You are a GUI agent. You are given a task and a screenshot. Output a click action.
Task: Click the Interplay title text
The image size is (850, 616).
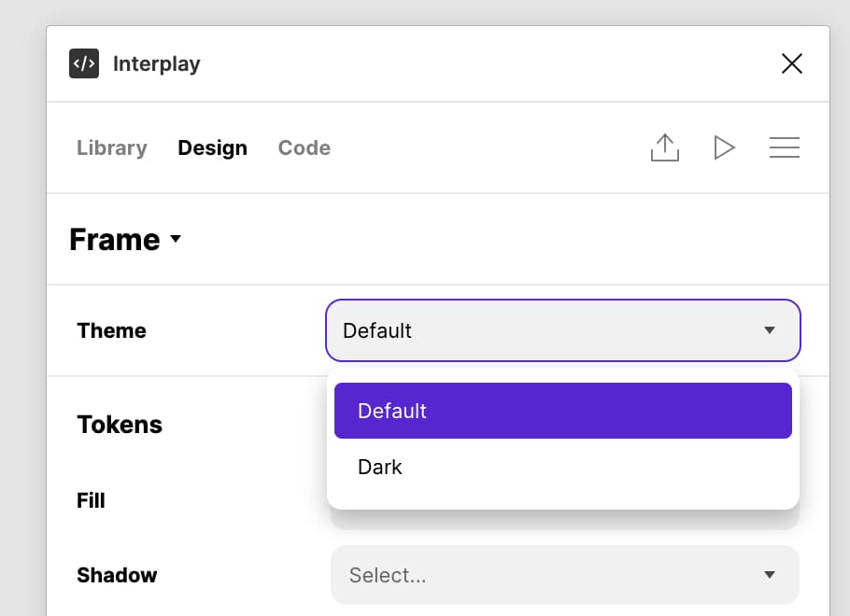click(x=157, y=63)
